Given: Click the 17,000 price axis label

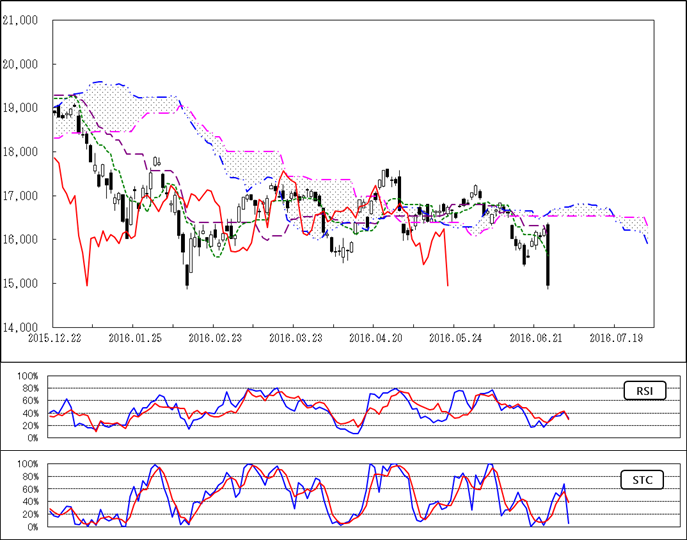Looking at the screenshot, I should 20,196.
